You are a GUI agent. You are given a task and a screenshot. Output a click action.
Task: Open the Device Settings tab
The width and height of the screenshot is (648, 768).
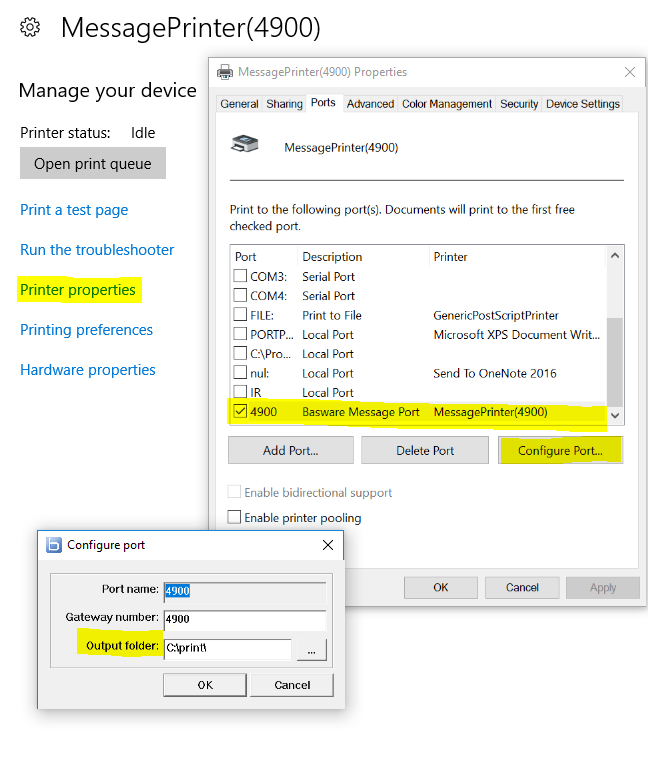(583, 104)
